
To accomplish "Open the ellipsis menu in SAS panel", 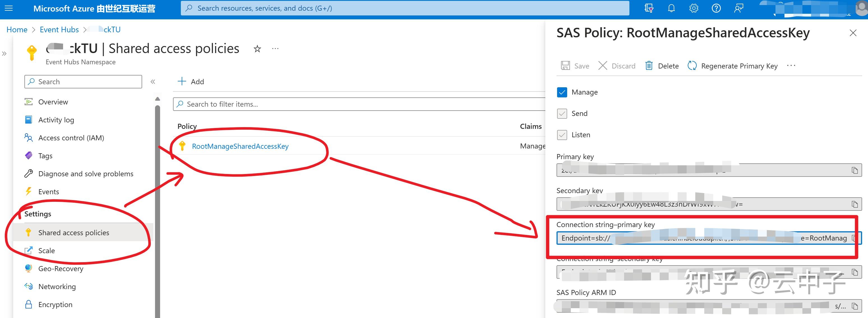I will 791,65.
